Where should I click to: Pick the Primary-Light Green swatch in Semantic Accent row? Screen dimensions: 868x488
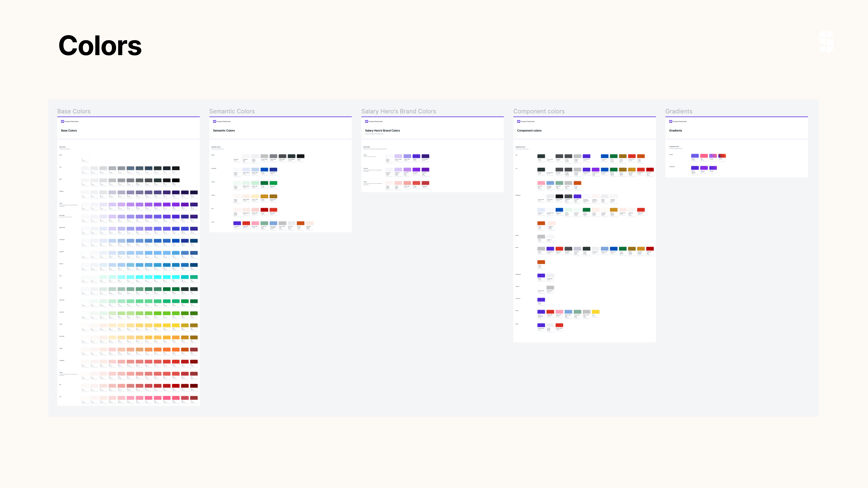(x=264, y=223)
